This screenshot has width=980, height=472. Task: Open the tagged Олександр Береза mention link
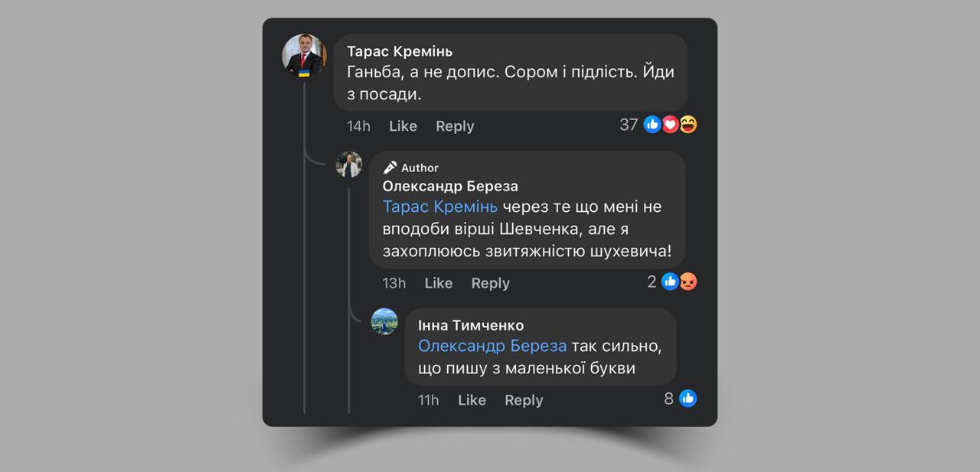pyautogui.click(x=492, y=347)
